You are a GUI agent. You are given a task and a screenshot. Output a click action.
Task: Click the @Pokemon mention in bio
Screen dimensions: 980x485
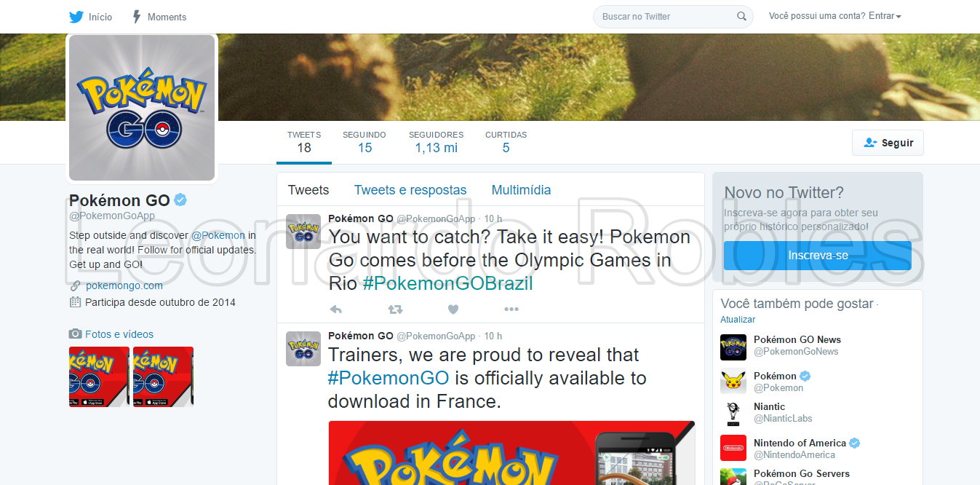click(x=218, y=235)
